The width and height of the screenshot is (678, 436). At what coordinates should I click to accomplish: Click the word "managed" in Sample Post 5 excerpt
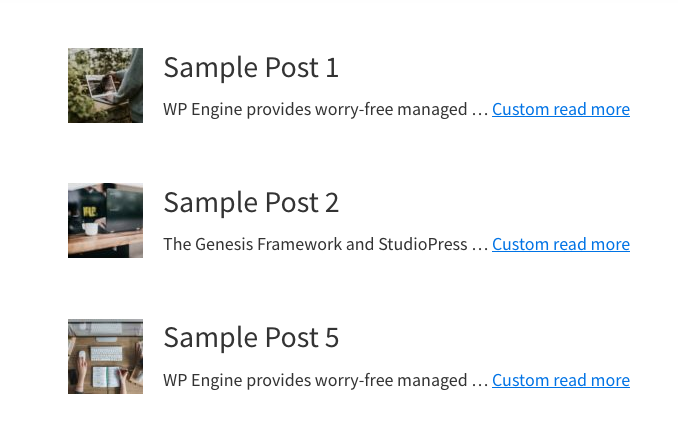tap(433, 380)
